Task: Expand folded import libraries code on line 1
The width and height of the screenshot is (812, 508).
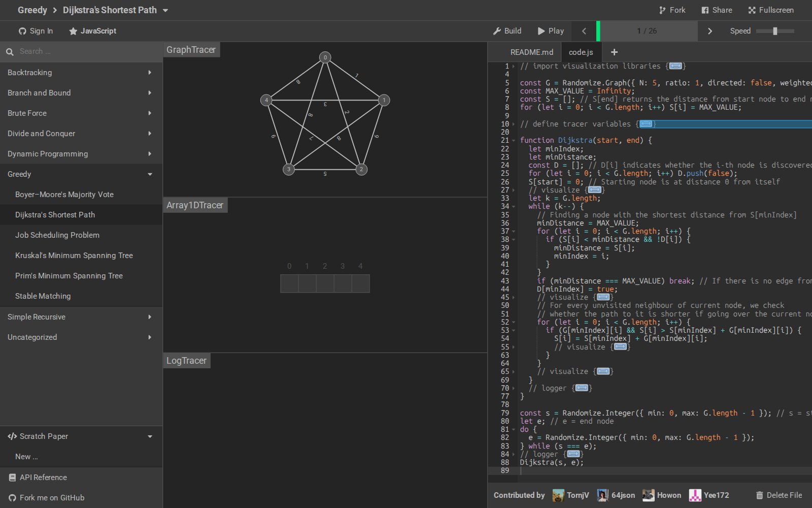Action: [x=675, y=66]
